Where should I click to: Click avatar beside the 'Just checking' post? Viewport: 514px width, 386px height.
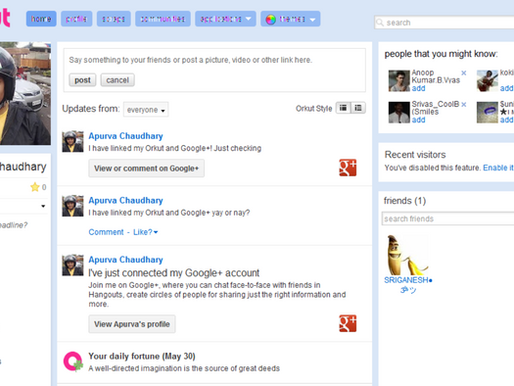click(x=73, y=141)
